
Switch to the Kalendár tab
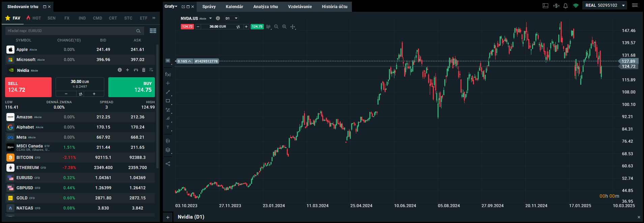tap(234, 7)
